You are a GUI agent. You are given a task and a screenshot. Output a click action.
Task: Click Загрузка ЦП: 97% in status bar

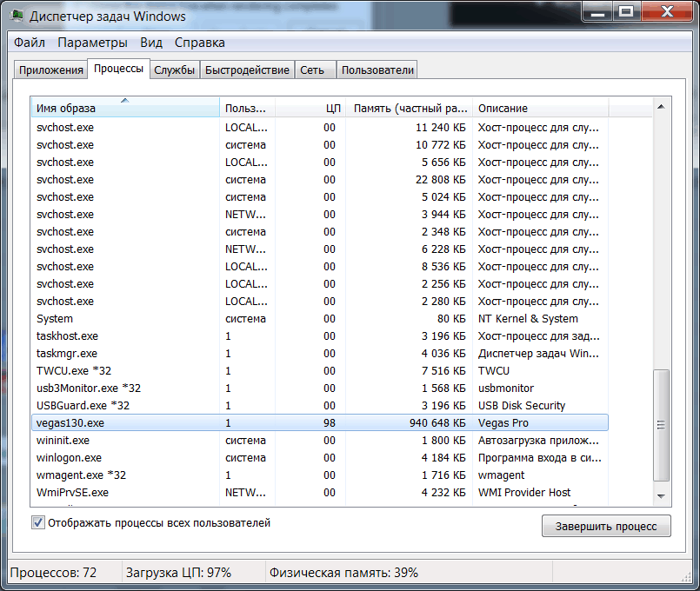(x=178, y=572)
